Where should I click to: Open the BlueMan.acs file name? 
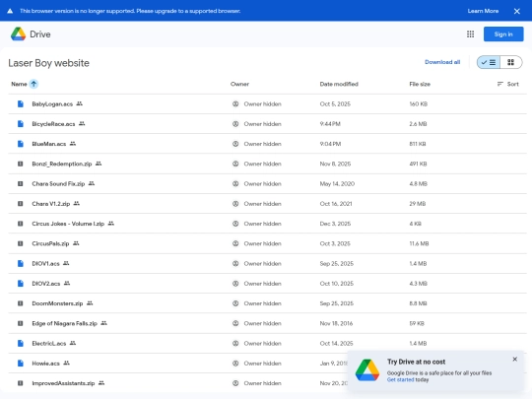(x=49, y=144)
